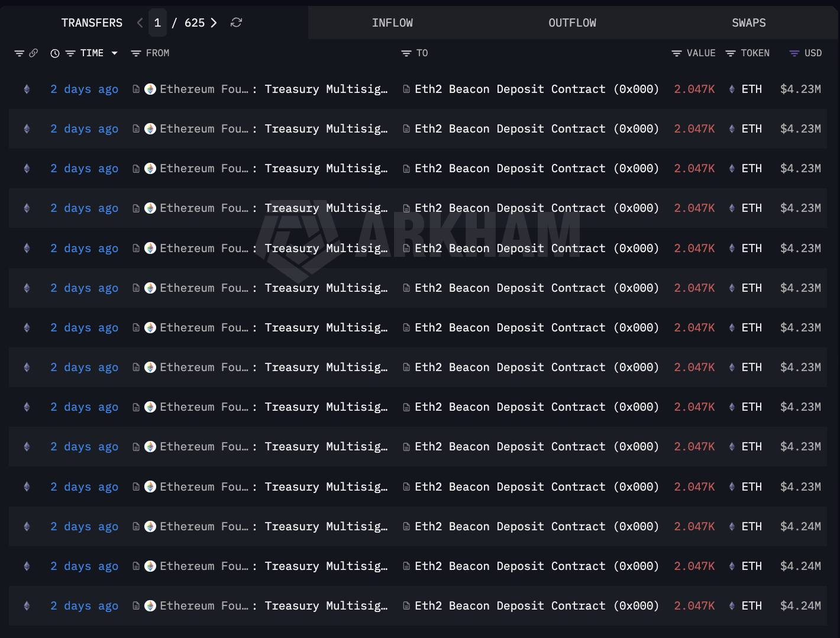Open the TIME sort dropdown arrow
Viewport: 840px width, 638px height.
[x=115, y=53]
